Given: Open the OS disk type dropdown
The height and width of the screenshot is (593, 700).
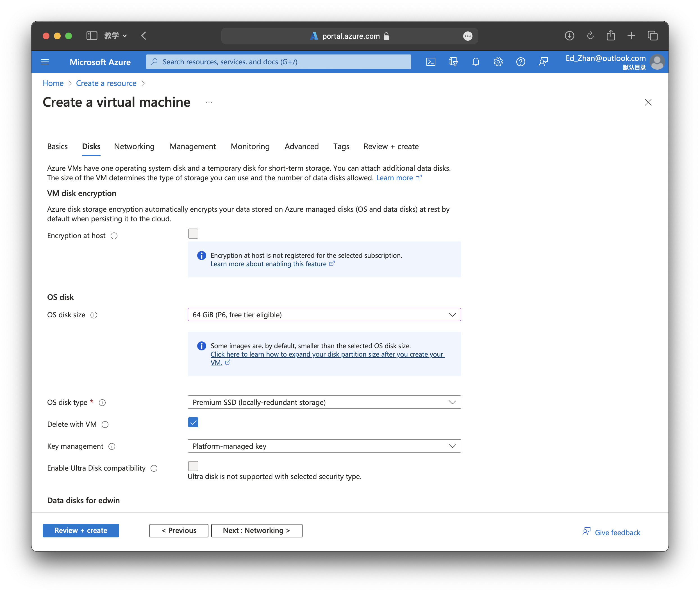Looking at the screenshot, I should pyautogui.click(x=324, y=402).
